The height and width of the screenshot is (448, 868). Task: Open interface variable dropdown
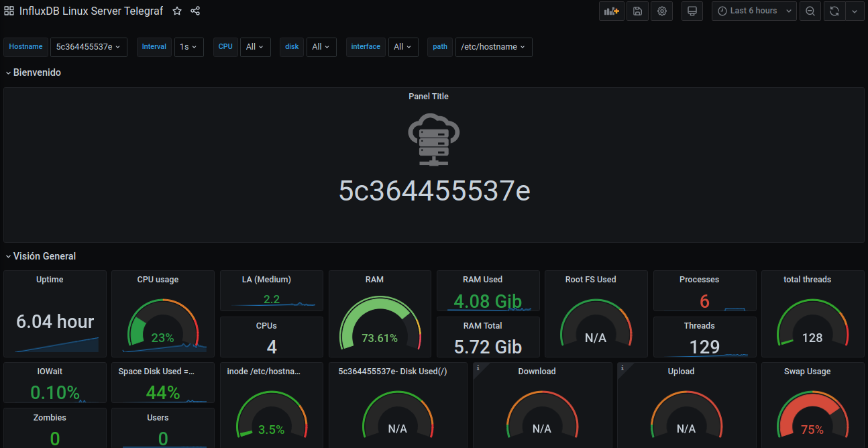[x=403, y=47]
